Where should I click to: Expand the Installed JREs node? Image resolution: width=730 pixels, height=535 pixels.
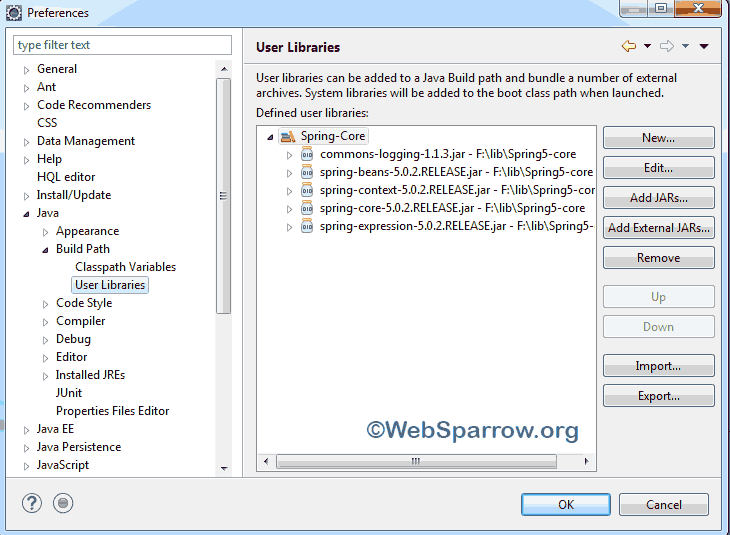click(45, 376)
